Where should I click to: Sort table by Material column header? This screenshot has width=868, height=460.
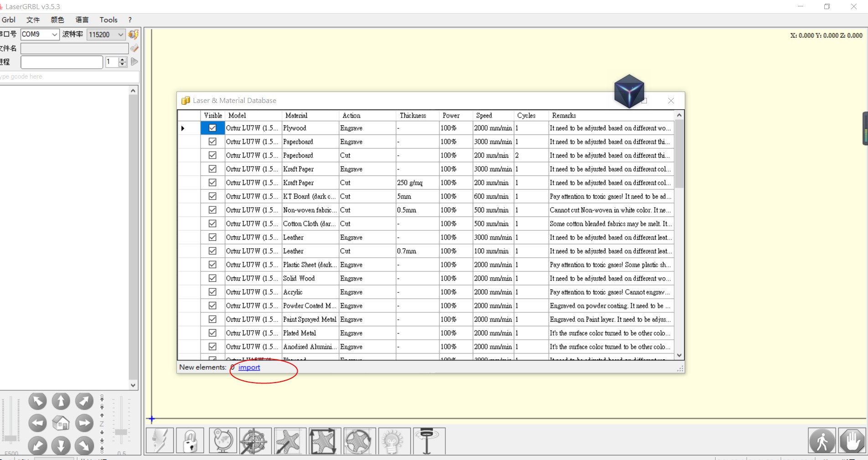click(x=310, y=116)
